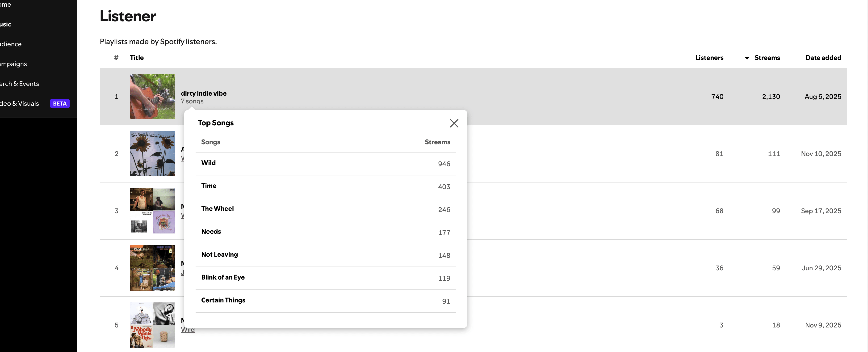The height and width of the screenshot is (352, 868).
Task: Select the Music sidebar item
Action: point(5,24)
